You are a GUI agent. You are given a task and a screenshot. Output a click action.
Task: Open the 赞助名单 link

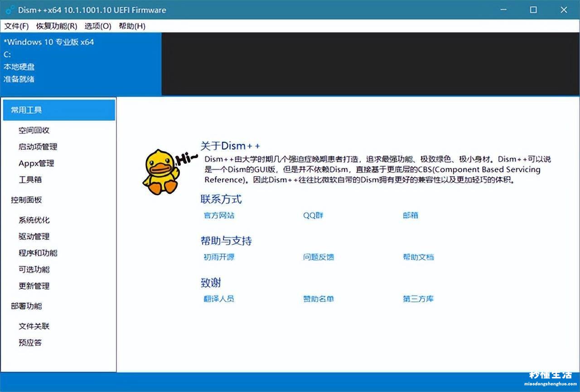coord(319,299)
